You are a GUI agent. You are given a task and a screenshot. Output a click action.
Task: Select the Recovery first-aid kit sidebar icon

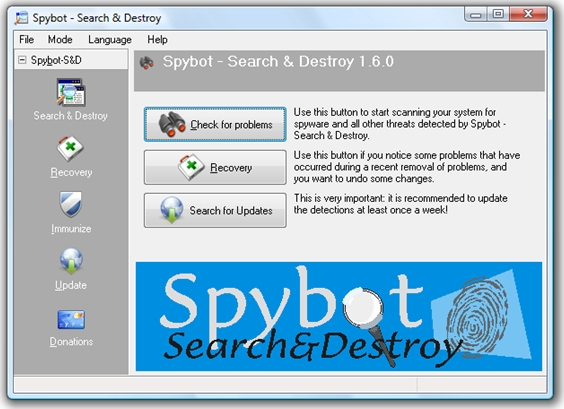70,148
